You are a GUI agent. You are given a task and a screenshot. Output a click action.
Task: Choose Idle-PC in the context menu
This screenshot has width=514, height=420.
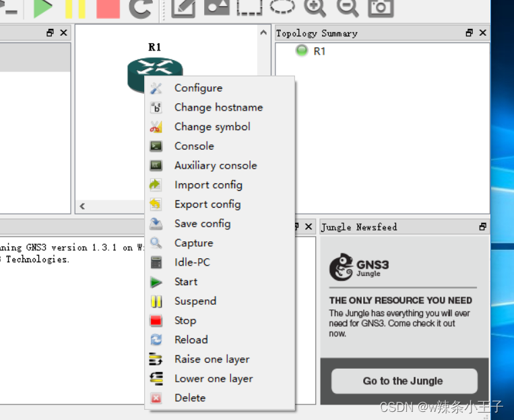[x=220, y=262]
